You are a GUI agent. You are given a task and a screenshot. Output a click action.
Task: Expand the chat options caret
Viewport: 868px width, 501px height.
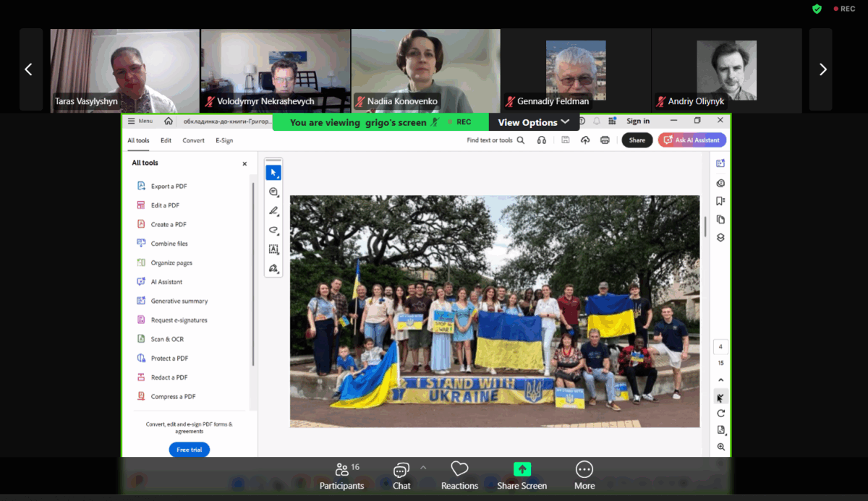[x=423, y=468]
